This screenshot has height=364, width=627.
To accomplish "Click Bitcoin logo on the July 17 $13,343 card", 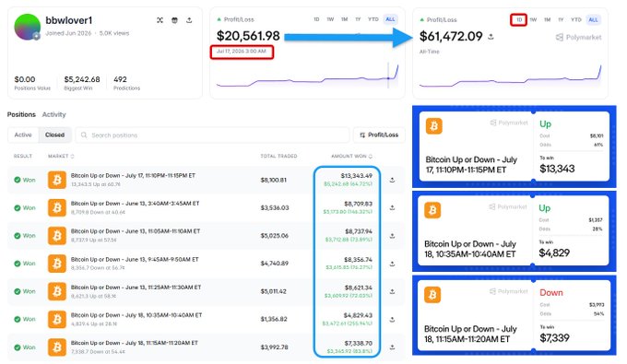I will click(434, 126).
